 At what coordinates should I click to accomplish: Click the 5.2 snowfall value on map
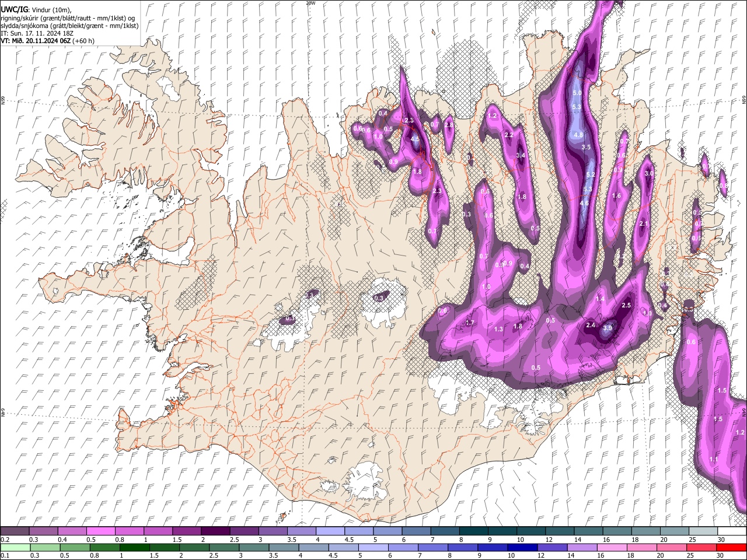coord(590,175)
